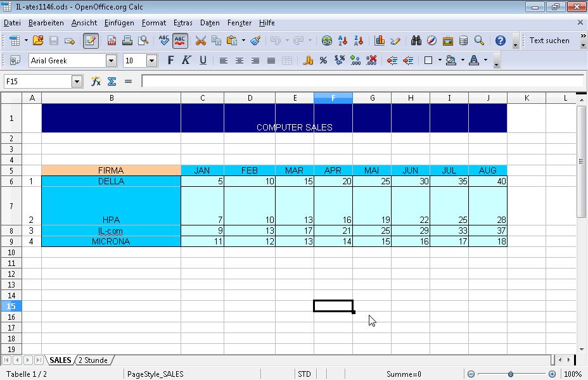Toggle edit file mode
Screen dimensions: 588x380
[91, 41]
